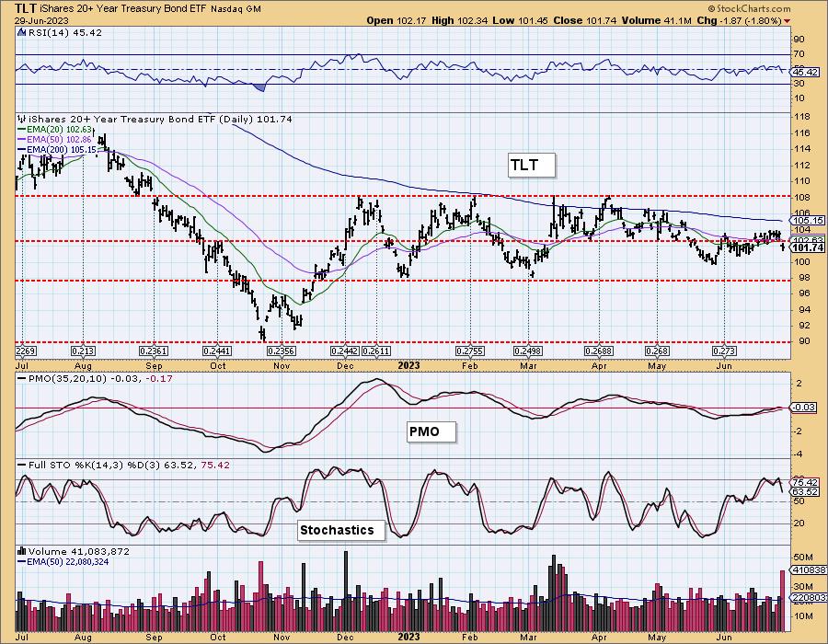Click the 220803 volume EMA tag on right axis

(809, 598)
